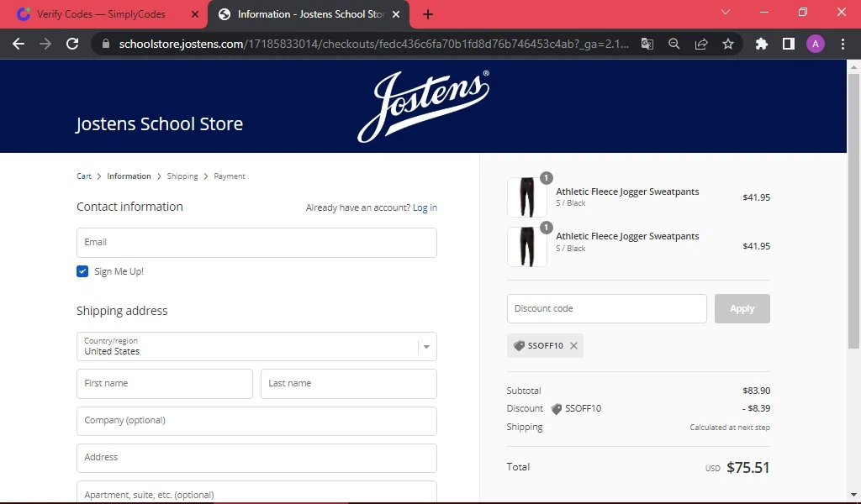
Task: Click the page vertical scrollbar thumb
Action: (853, 211)
